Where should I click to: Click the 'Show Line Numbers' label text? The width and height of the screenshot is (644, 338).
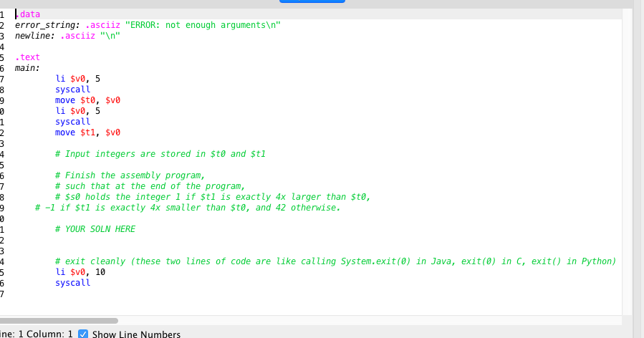(136, 334)
